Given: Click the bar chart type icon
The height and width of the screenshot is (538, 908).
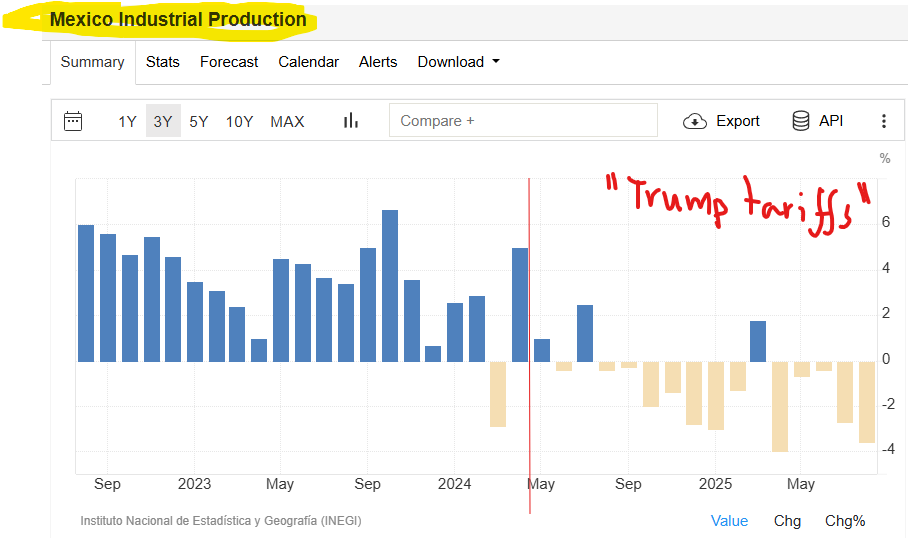Looking at the screenshot, I should [x=350, y=121].
